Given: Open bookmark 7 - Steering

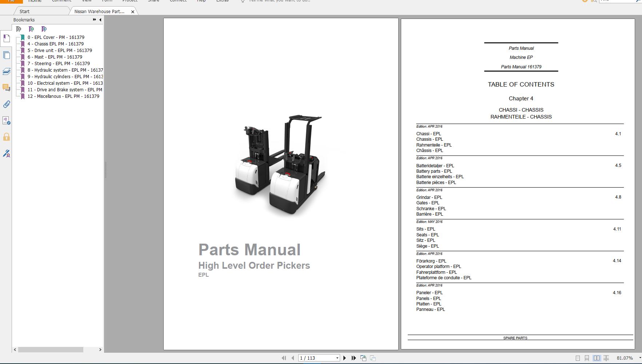Looking at the screenshot, I should click(59, 64).
